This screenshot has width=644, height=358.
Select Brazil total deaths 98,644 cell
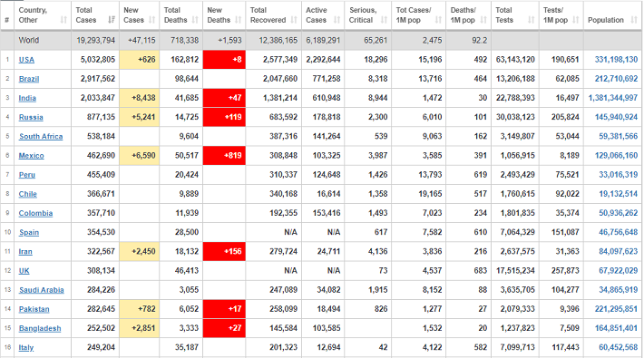[x=181, y=79]
